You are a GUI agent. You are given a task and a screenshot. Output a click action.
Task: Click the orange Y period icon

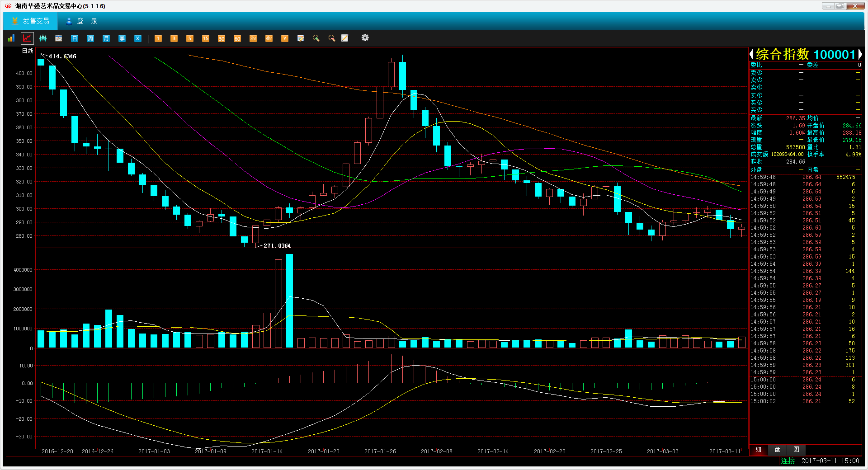pos(285,38)
